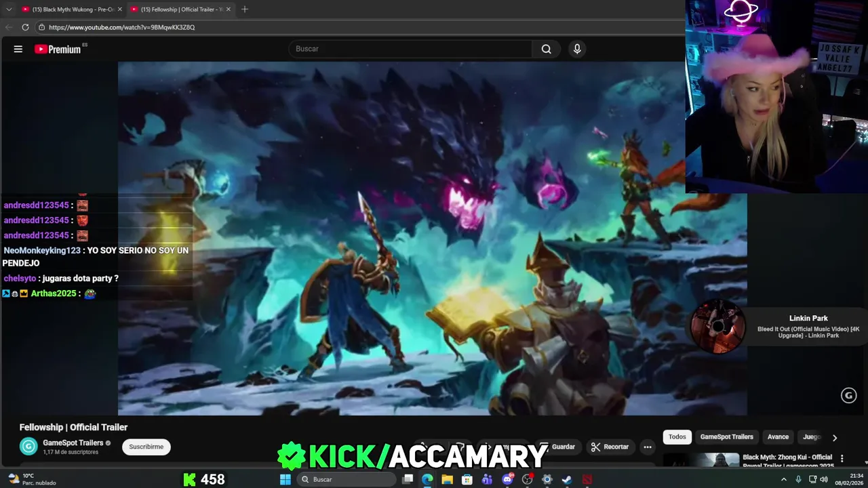The image size is (868, 488).
Task: Click the Fellowship | Official Trailer title
Action: (73, 427)
